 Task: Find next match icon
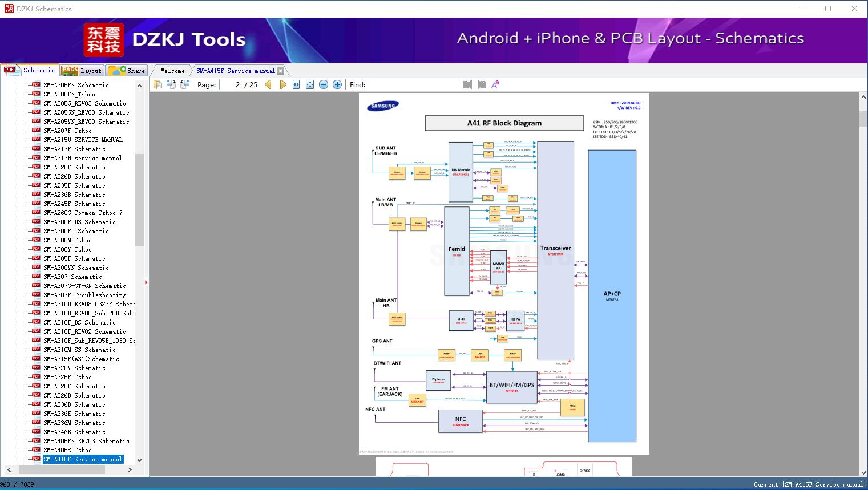[x=482, y=84]
